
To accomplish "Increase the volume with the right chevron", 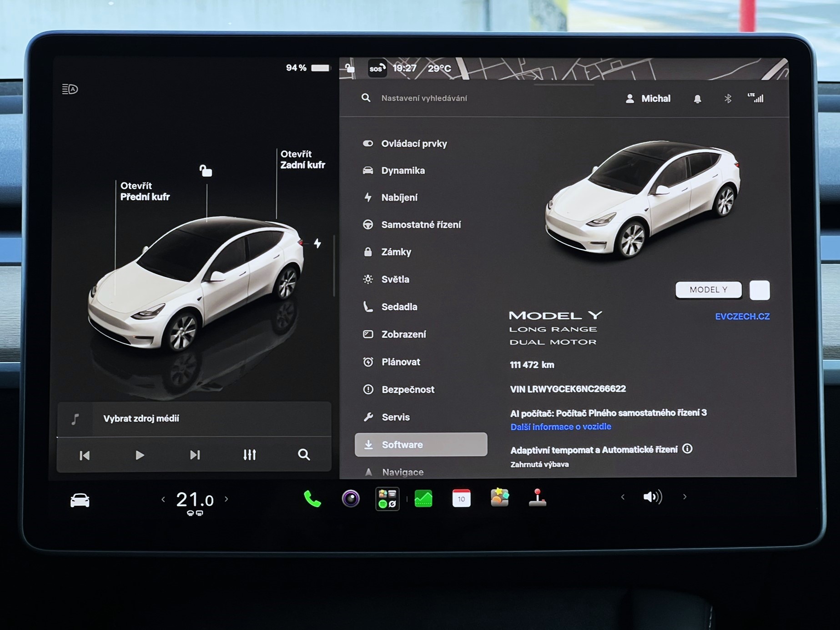I will [x=684, y=497].
